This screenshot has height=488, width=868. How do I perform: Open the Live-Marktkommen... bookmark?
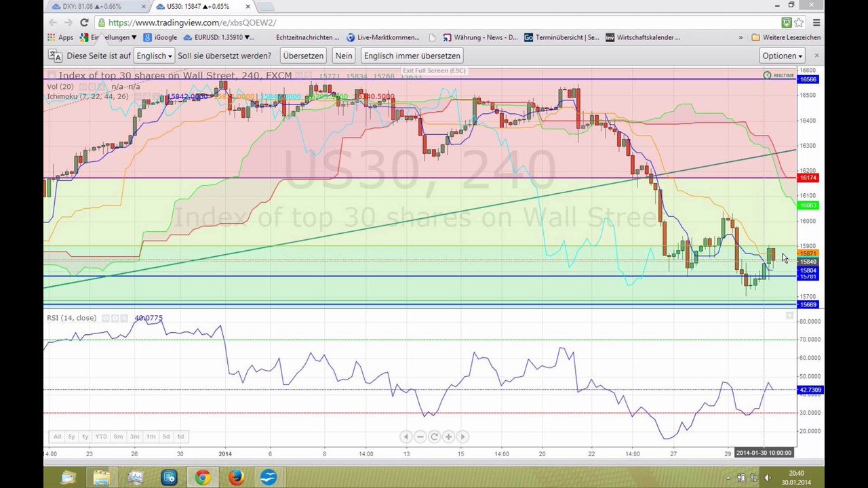tap(383, 37)
